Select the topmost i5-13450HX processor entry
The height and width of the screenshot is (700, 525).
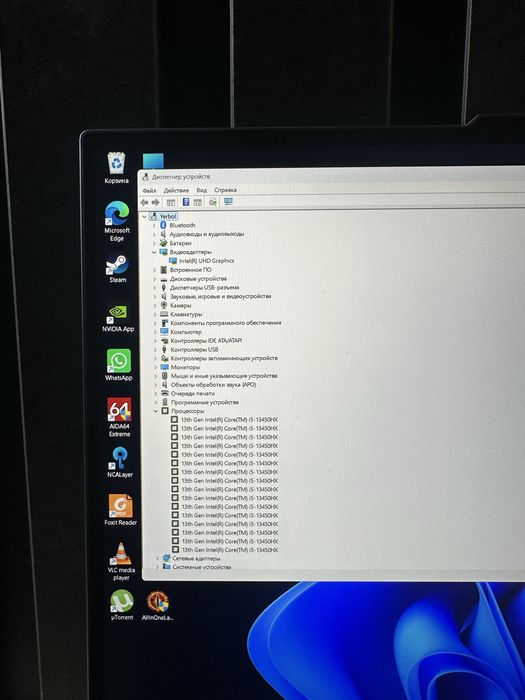[x=229, y=420]
